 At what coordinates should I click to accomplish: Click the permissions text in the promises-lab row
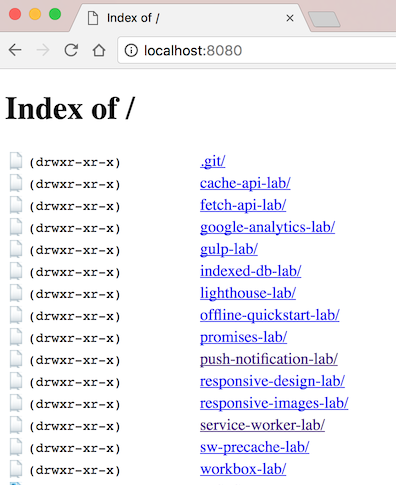pos(75,339)
